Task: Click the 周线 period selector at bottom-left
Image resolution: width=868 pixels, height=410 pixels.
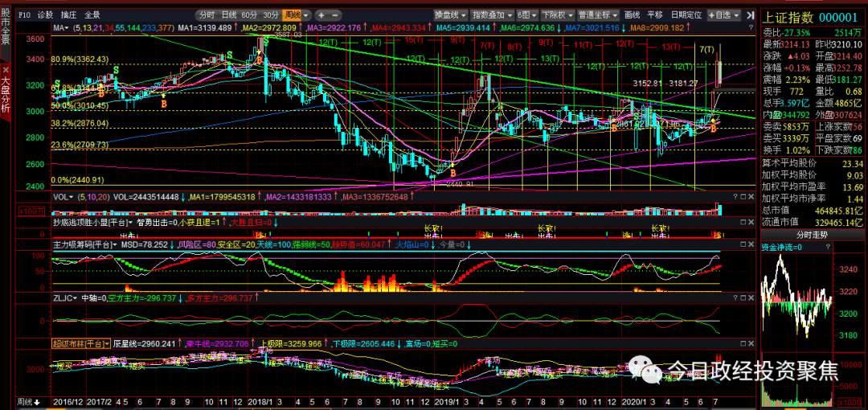Action: [30, 402]
